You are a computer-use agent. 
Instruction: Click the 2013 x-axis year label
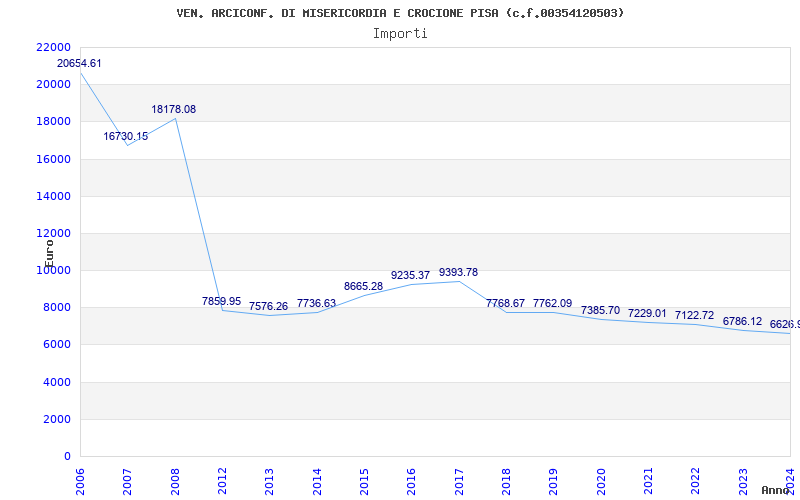tap(269, 482)
